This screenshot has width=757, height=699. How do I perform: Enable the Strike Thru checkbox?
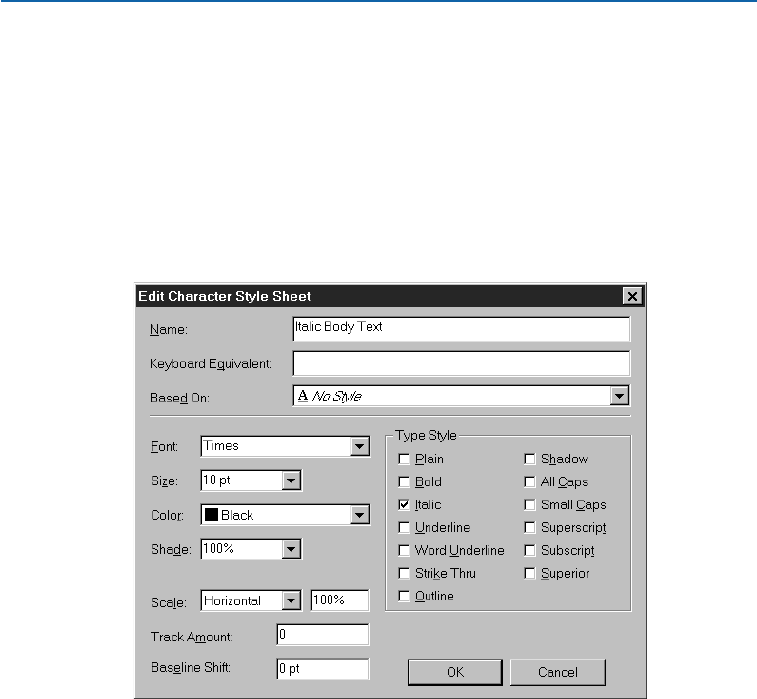pyautogui.click(x=404, y=573)
